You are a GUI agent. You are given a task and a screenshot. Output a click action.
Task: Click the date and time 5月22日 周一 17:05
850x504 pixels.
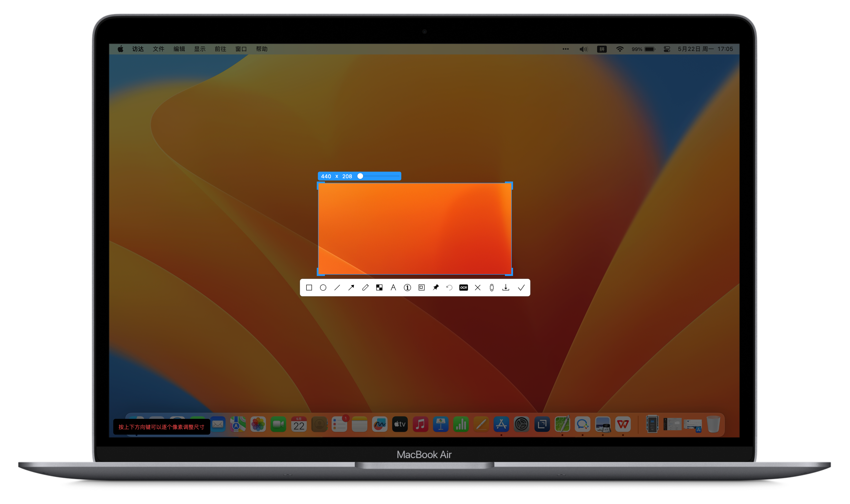tap(705, 49)
